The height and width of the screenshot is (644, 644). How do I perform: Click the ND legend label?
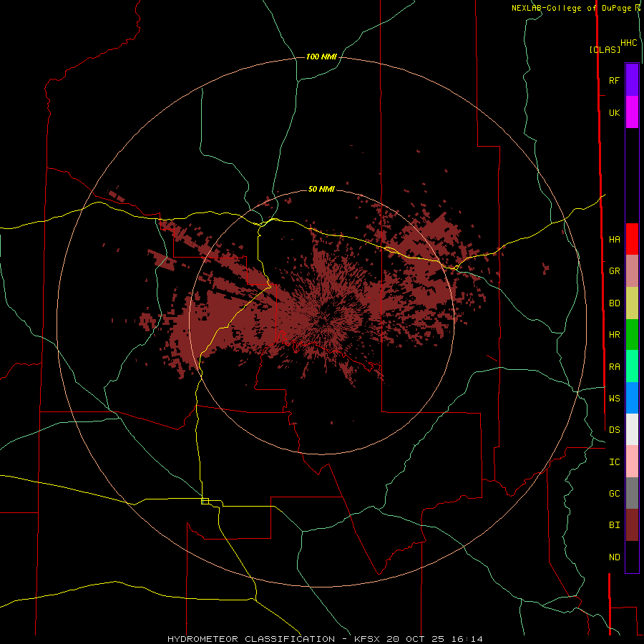614,557
